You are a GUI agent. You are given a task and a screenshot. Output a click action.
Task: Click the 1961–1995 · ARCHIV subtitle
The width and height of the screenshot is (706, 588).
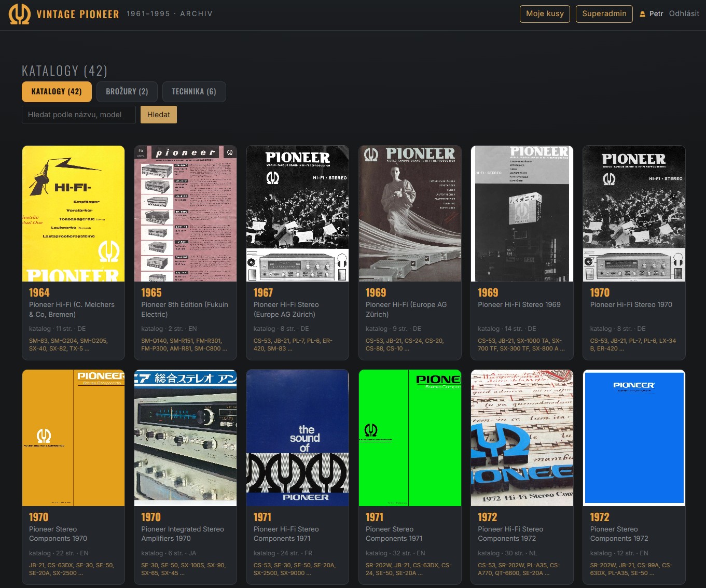tap(170, 14)
